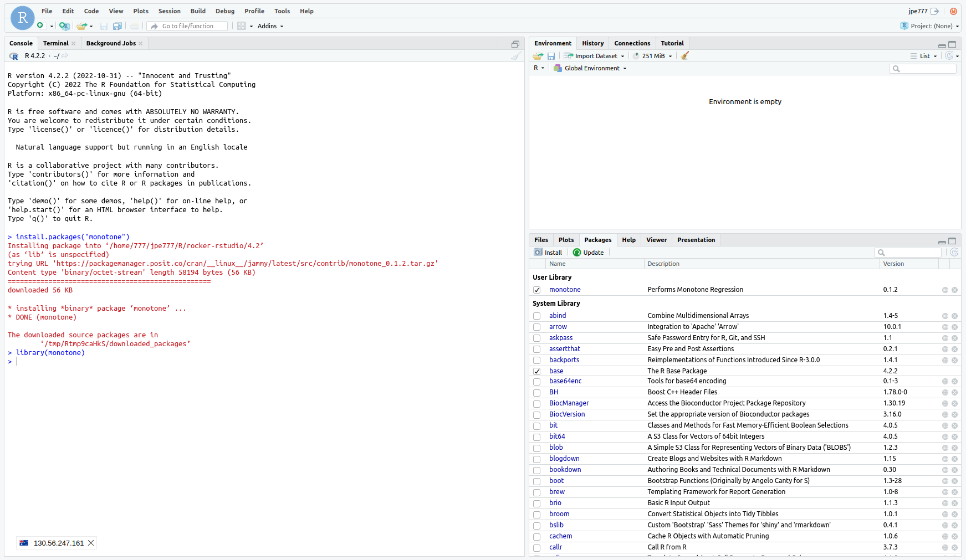Check the askpass package checkbox
The image size is (966, 560).
click(x=536, y=338)
